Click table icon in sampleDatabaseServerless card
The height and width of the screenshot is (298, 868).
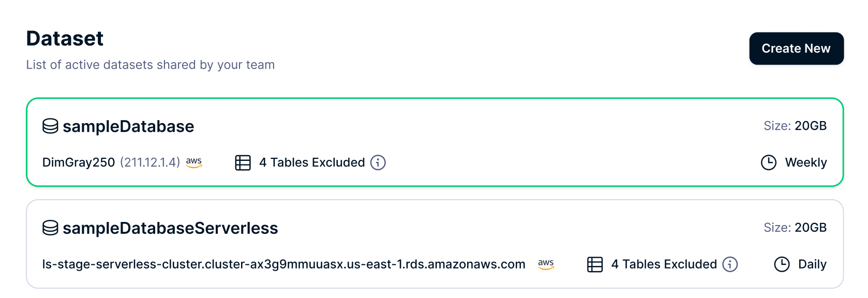tap(595, 264)
